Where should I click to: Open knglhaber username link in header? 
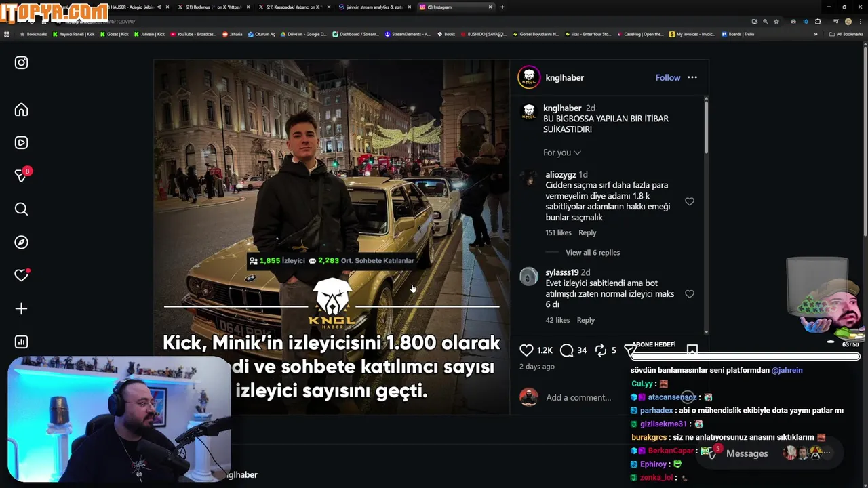coord(565,77)
